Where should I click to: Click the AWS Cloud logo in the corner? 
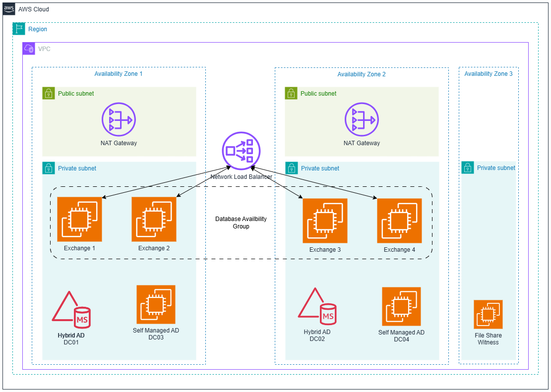(8, 9)
